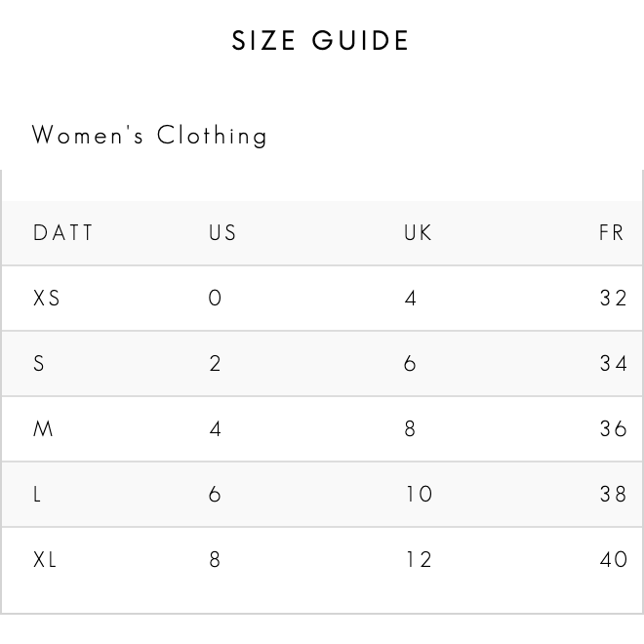Select the S size row label
Image resolution: width=644 pixels, height=644 pixels.
(x=39, y=364)
